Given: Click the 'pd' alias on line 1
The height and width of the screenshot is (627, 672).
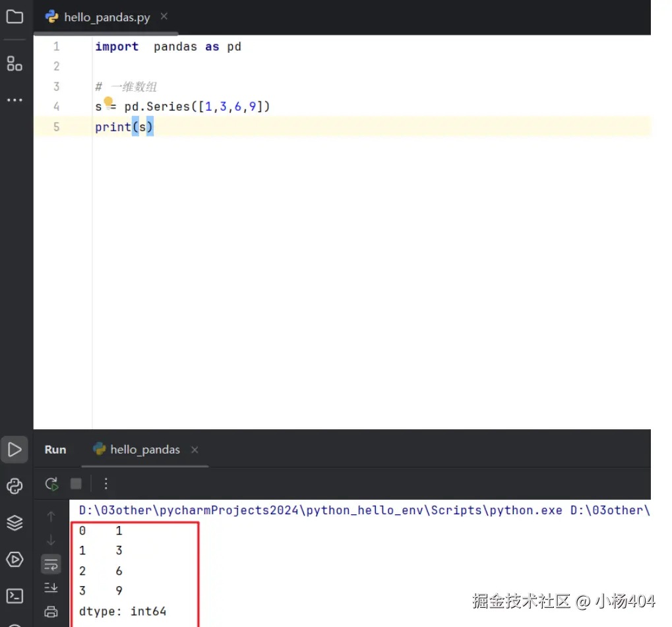Looking at the screenshot, I should (234, 46).
